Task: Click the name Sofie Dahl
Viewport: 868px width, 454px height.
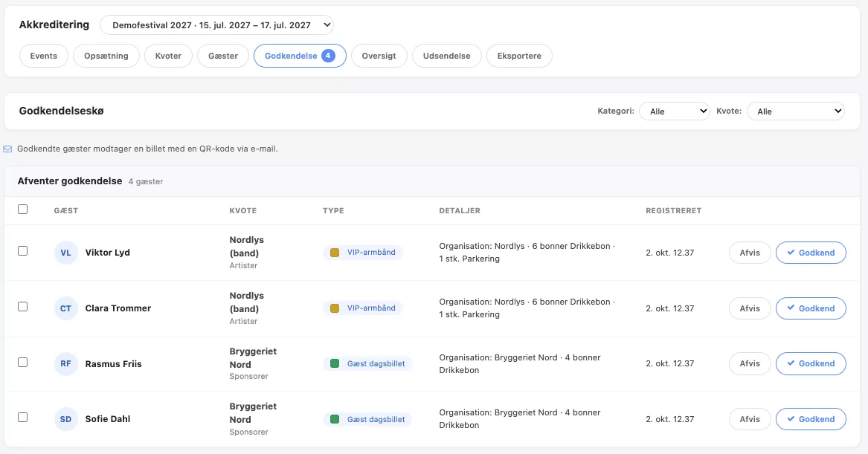Action: 108,419
